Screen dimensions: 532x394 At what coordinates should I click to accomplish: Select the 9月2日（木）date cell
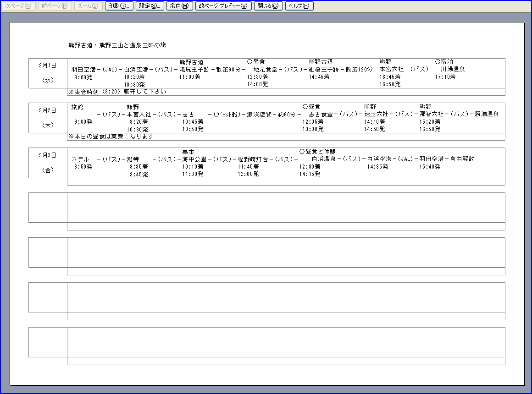tap(47, 117)
